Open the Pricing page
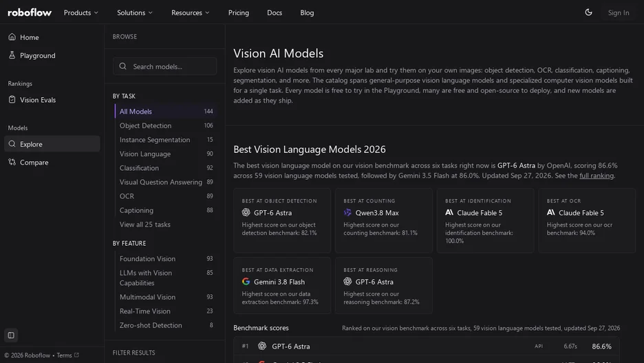 point(239,13)
